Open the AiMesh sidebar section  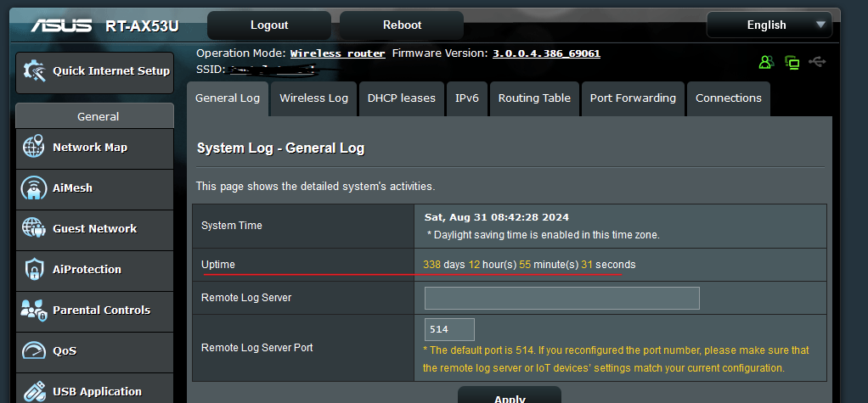point(73,188)
